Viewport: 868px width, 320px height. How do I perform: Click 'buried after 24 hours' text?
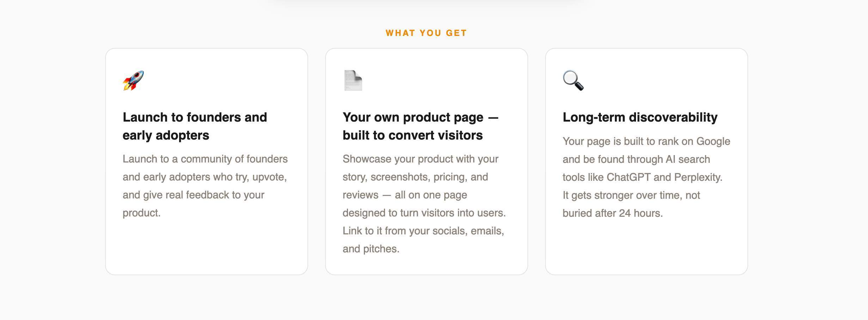tap(612, 213)
